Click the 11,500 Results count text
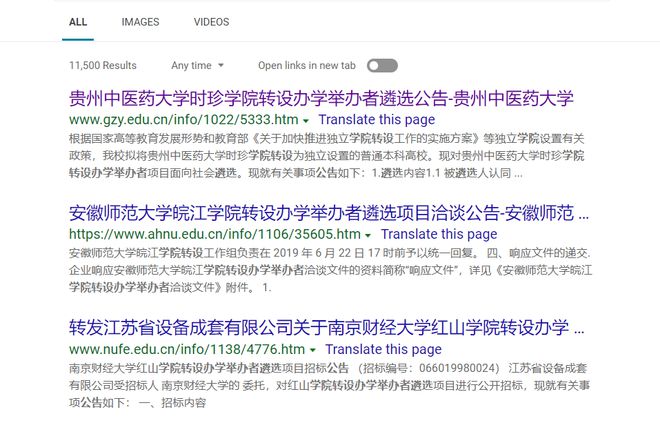The height and width of the screenshot is (423, 660). pyautogui.click(x=102, y=65)
